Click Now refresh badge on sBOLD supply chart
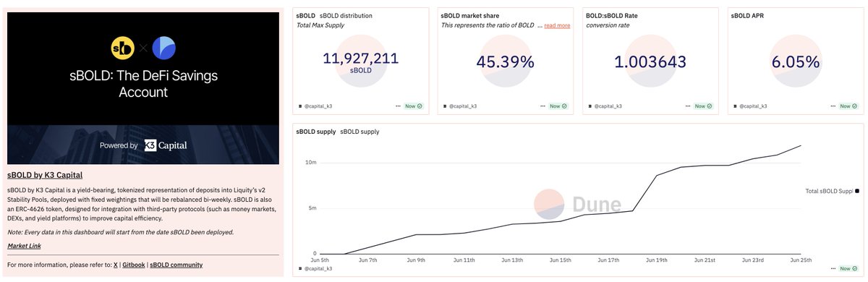The width and height of the screenshot is (868, 282). [x=848, y=268]
